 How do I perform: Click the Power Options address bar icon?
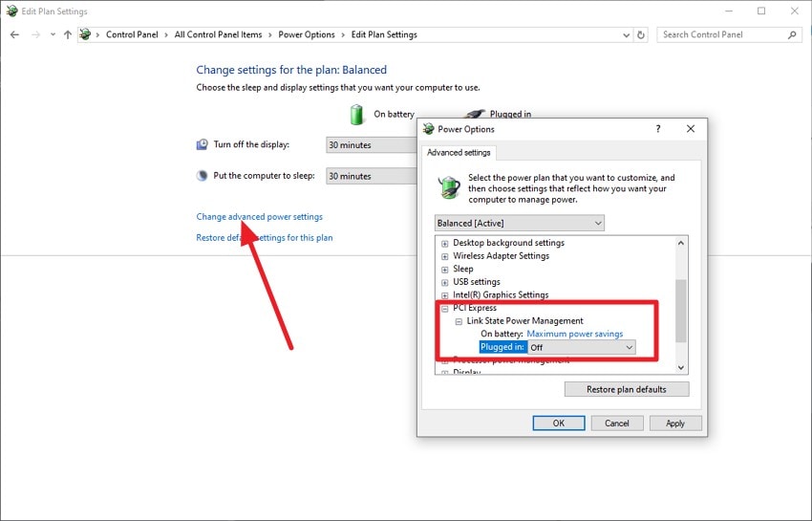[x=85, y=34]
